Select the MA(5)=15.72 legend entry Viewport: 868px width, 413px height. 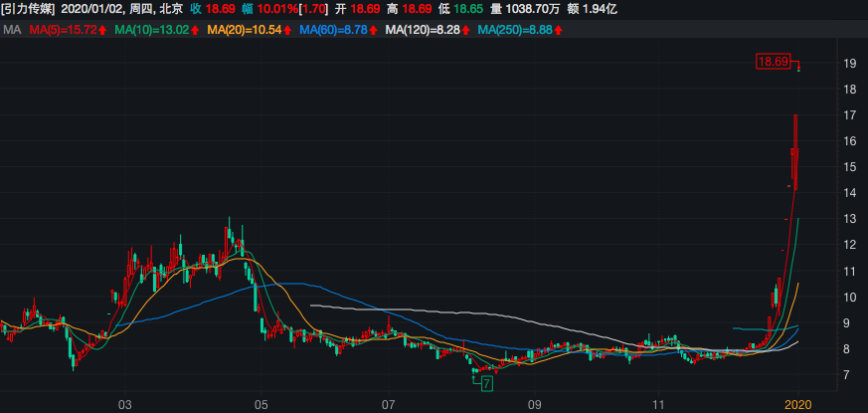pyautogui.click(x=62, y=31)
